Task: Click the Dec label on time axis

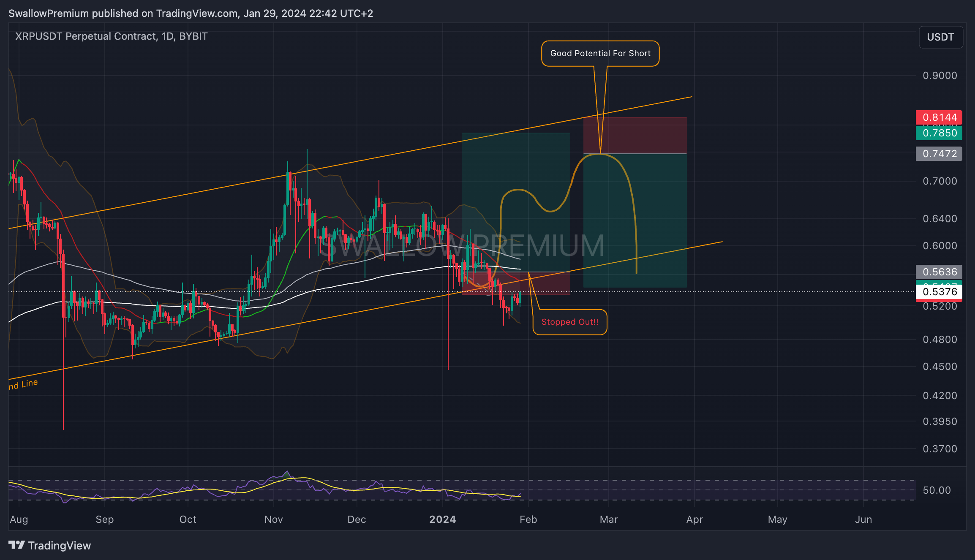Action: pos(357,519)
